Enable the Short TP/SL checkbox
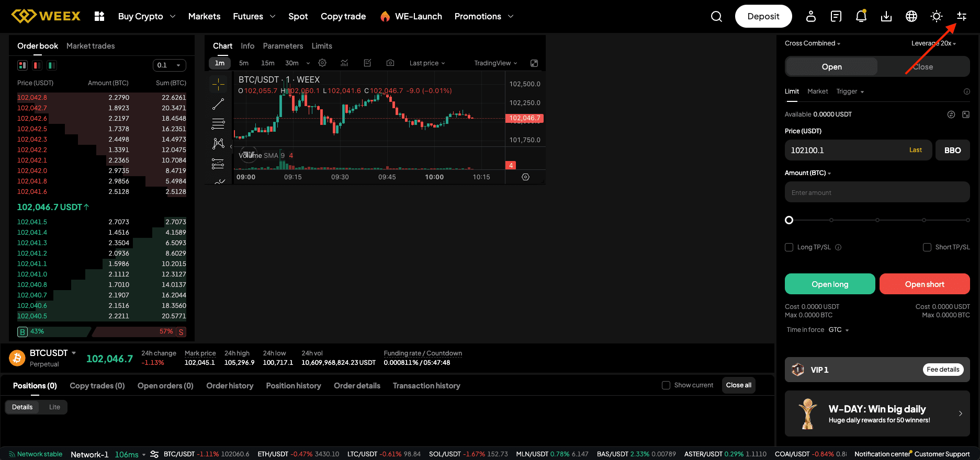980x460 pixels. 927,247
